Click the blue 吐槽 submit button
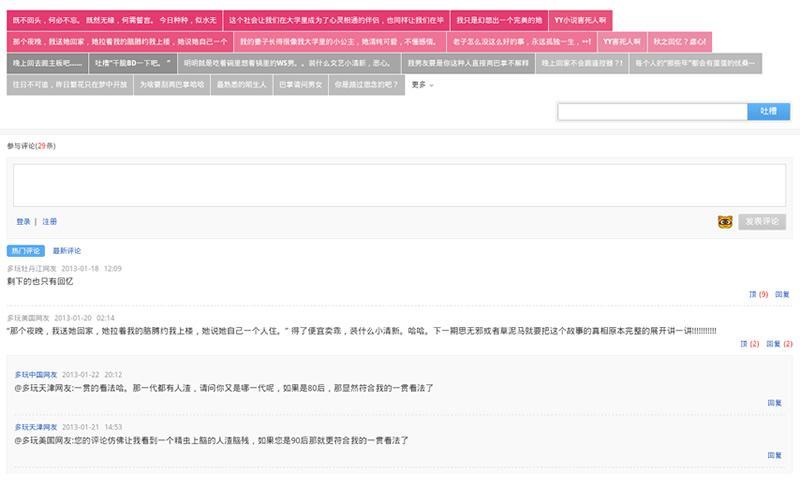Viewport: 800px width, 480px height. coord(768,112)
